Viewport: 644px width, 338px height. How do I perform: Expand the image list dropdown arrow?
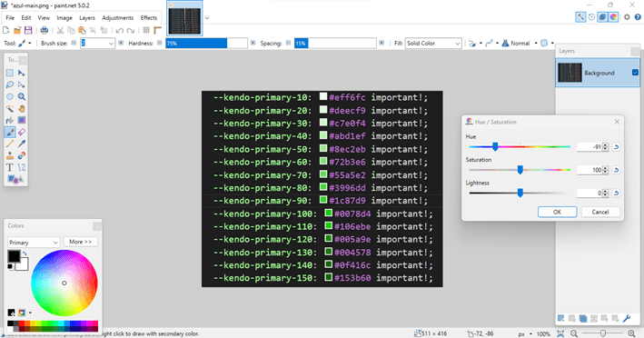[x=207, y=17]
